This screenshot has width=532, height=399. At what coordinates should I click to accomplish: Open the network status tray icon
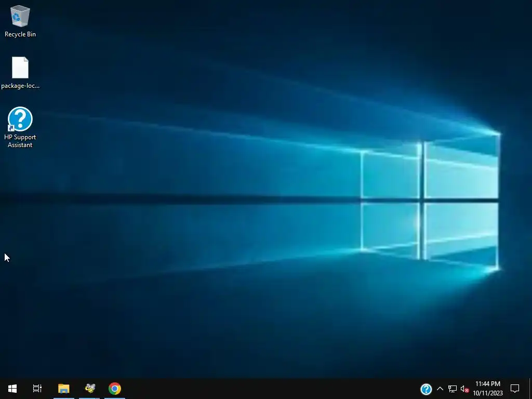pyautogui.click(x=453, y=389)
